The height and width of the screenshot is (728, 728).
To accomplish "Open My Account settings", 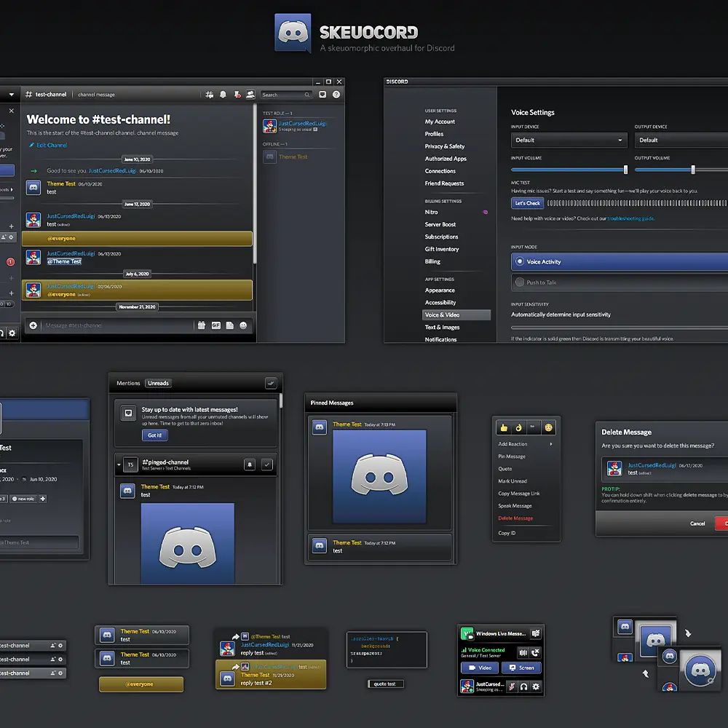I will (x=440, y=122).
